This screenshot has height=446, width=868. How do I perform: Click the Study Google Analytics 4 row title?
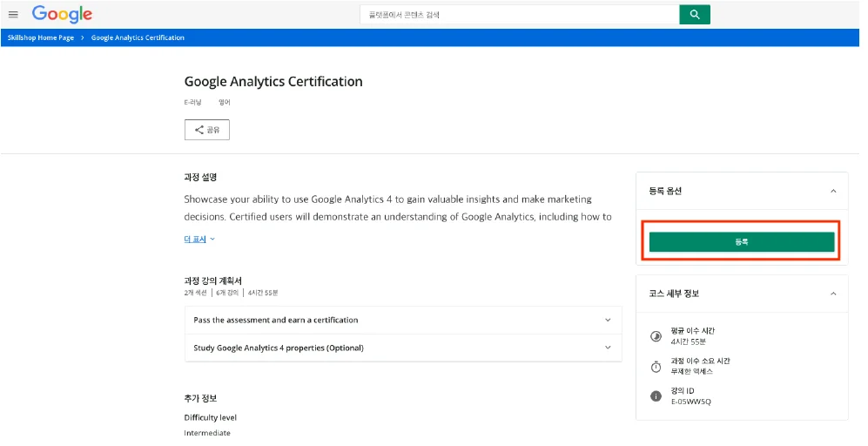point(279,348)
